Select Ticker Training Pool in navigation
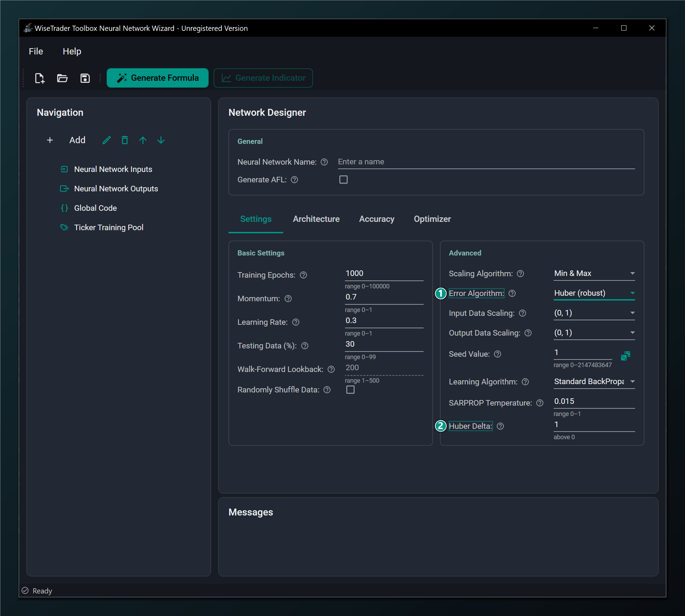 (109, 227)
